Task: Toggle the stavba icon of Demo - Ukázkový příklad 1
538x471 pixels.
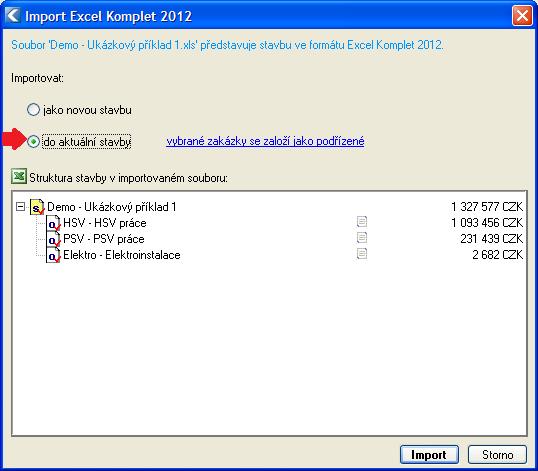Action: point(37,207)
